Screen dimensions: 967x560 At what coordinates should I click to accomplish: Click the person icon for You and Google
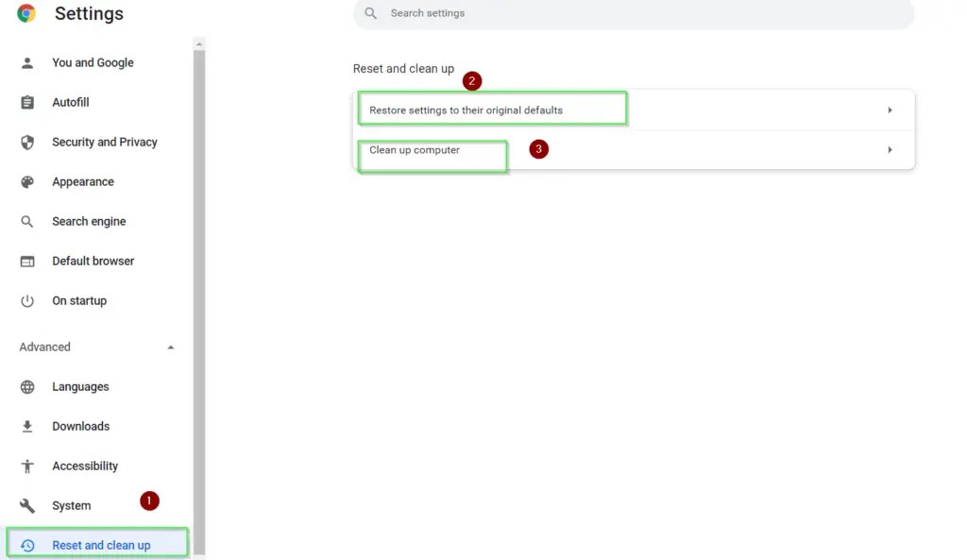tap(27, 63)
